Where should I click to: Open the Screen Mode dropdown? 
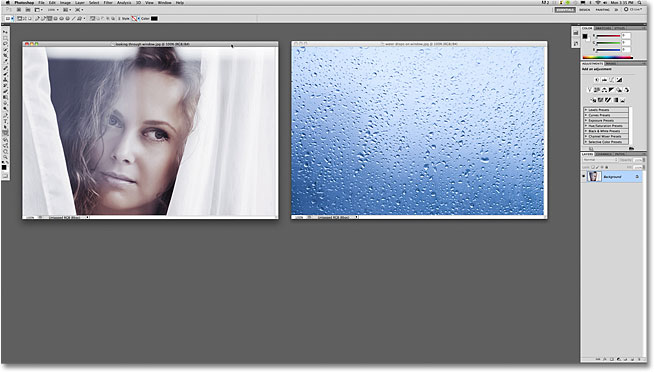[79, 10]
